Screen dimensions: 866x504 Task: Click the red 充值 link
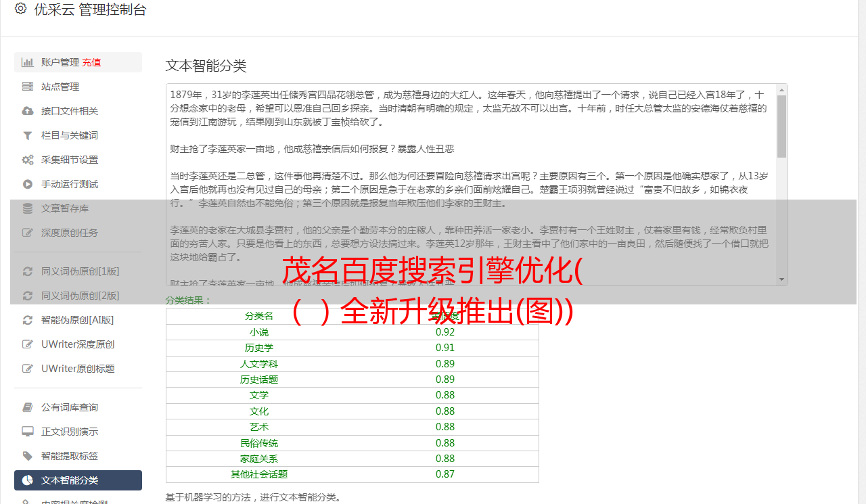92,62
